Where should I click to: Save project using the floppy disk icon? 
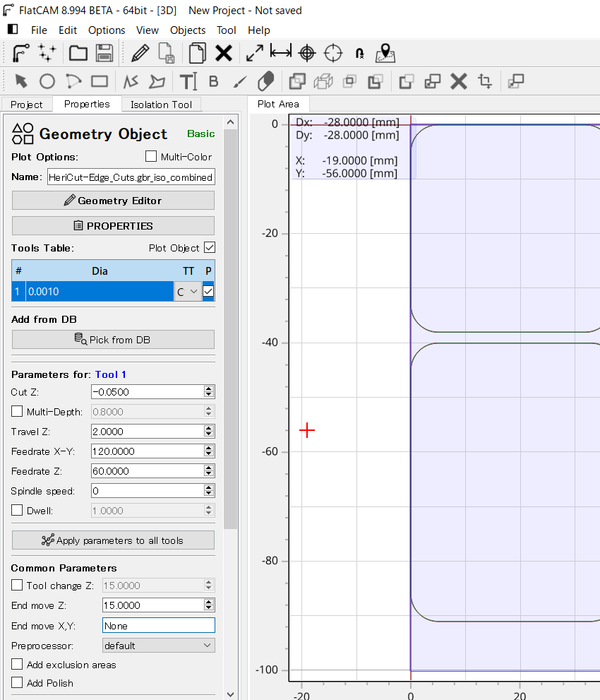pos(104,53)
